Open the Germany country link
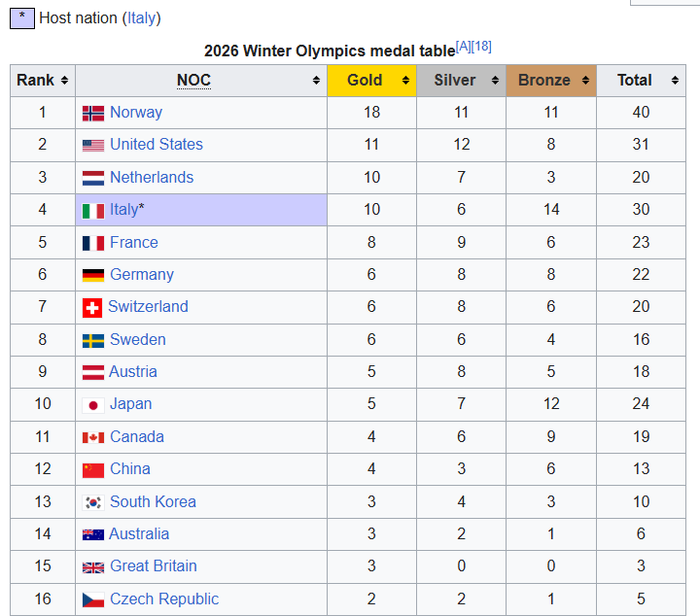Viewport: 700px width, 616px height. [x=142, y=274]
